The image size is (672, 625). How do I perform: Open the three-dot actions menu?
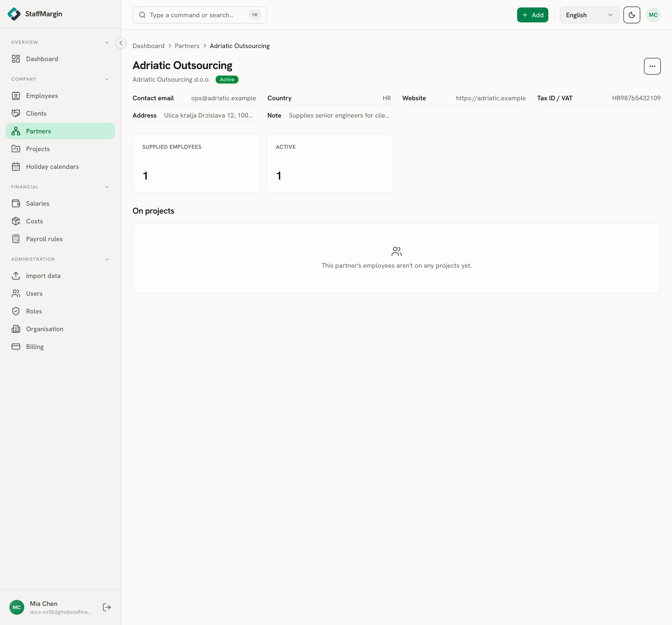(652, 66)
